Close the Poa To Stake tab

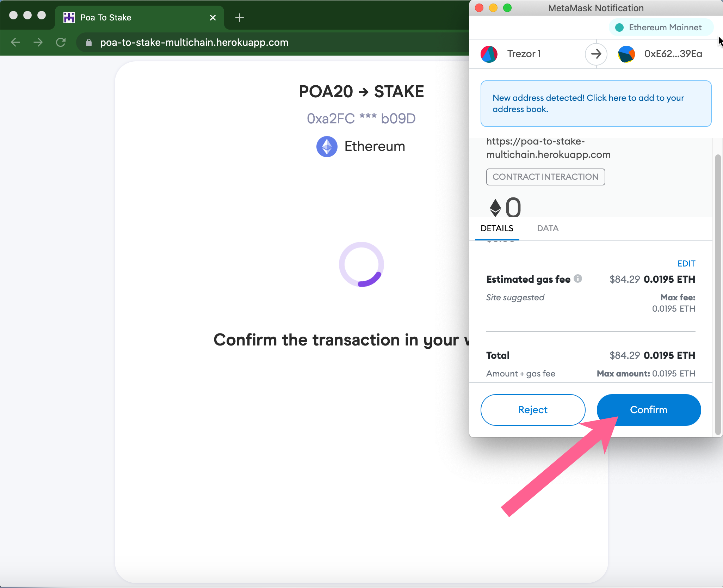pos(212,18)
